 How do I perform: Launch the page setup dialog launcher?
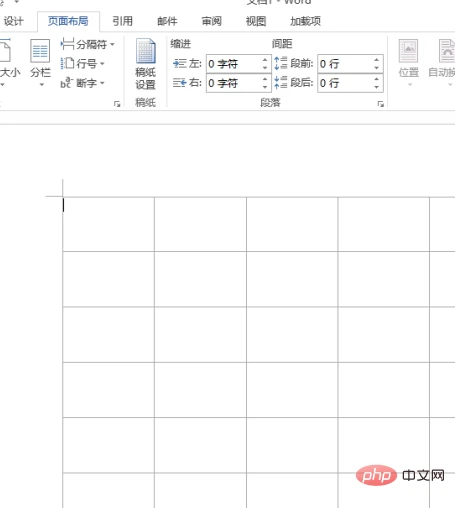pyautogui.click(x=117, y=104)
